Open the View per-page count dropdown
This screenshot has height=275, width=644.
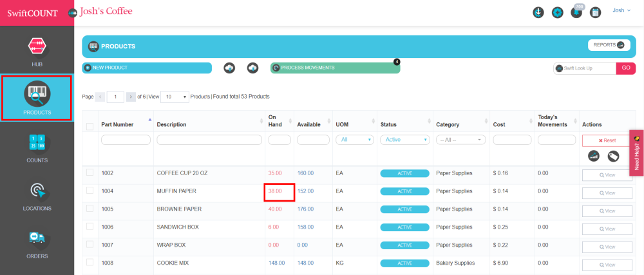[175, 97]
